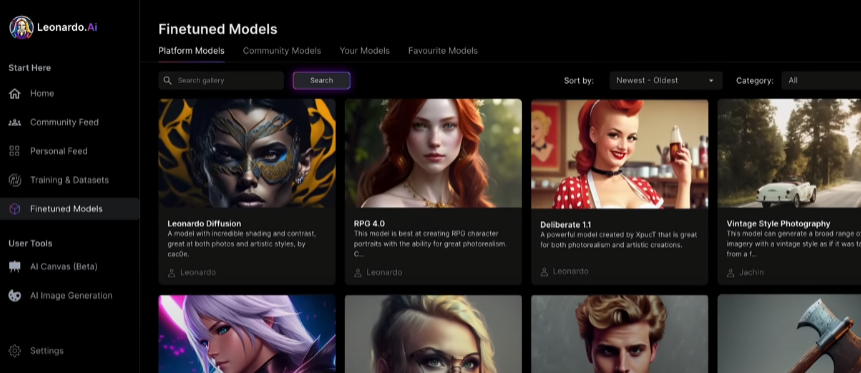Open the Leonardo Diffusion model thumbnail
Screen dimensions: 861x373
coord(247,153)
